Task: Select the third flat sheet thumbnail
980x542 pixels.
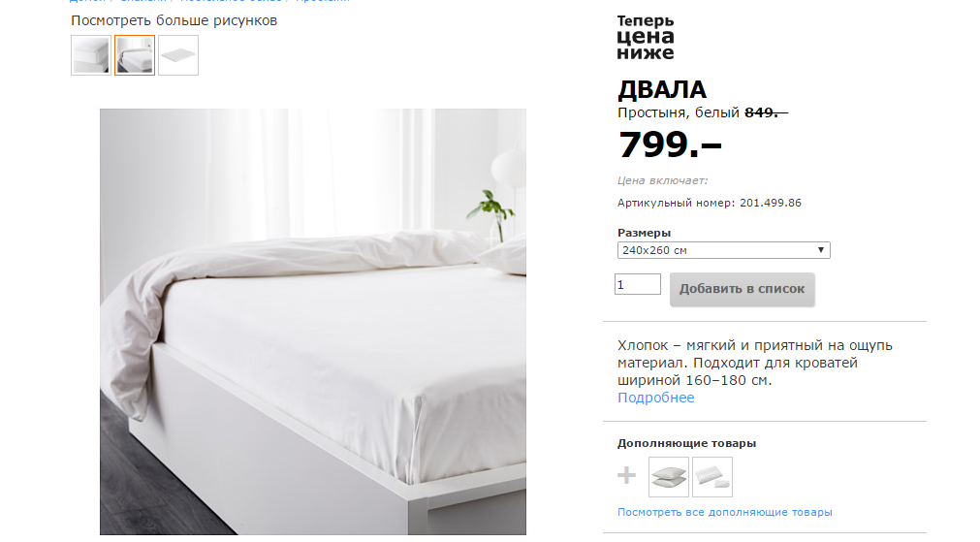Action: point(178,55)
